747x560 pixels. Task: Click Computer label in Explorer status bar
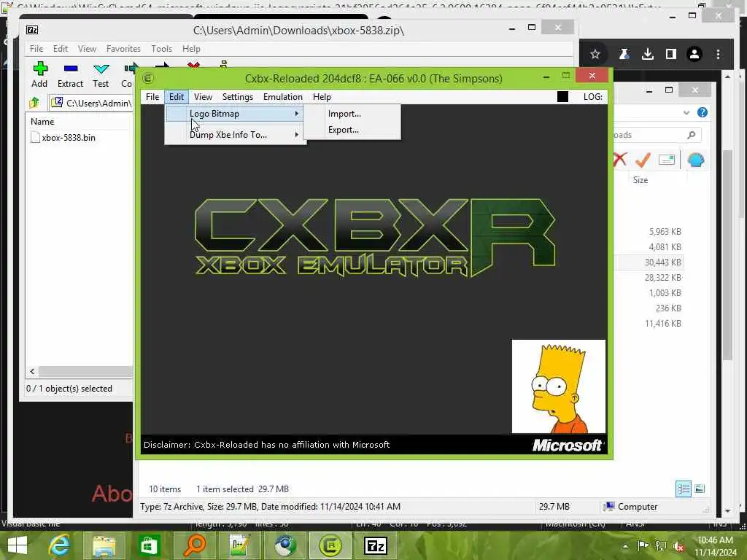637,507
